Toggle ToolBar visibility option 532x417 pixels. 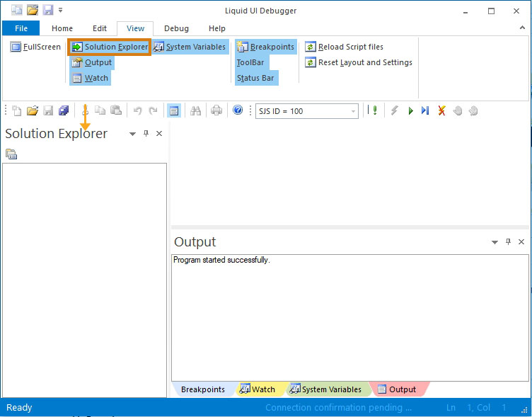pyautogui.click(x=250, y=62)
